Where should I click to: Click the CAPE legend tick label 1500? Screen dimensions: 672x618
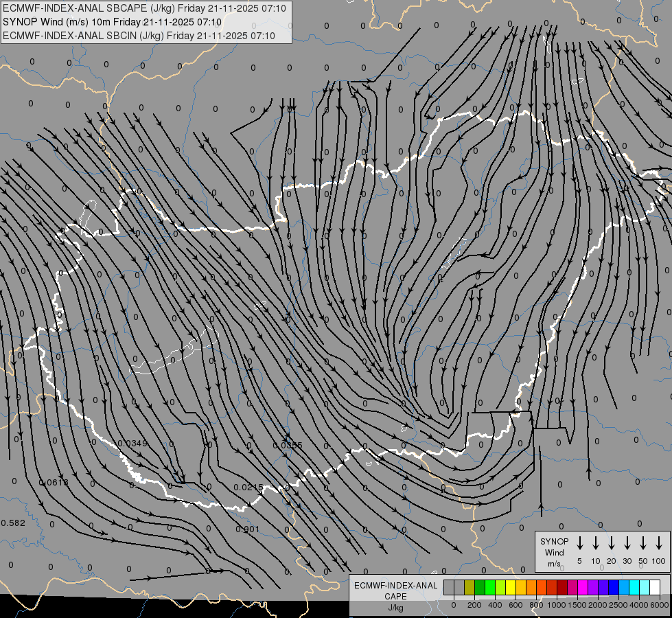click(x=577, y=605)
